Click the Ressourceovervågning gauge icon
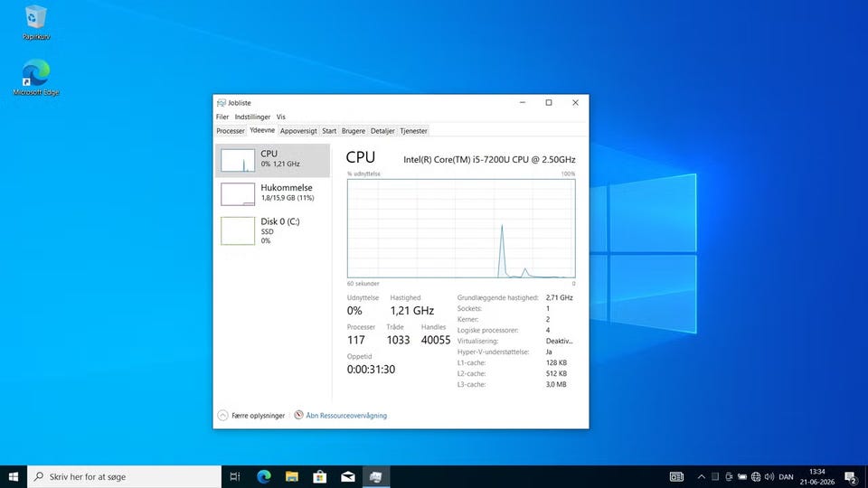This screenshot has width=868, height=488. pos(298,415)
